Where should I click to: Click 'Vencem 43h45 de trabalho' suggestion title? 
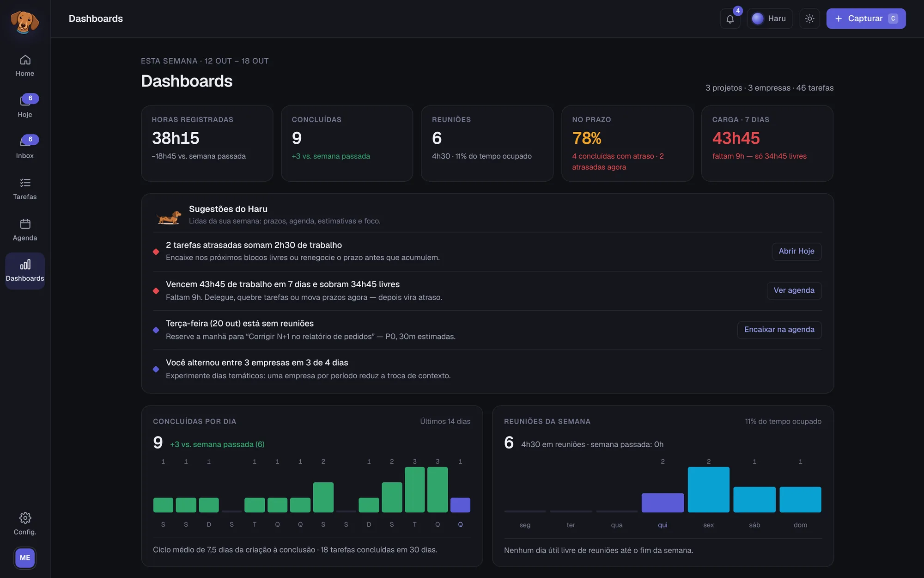(x=283, y=284)
